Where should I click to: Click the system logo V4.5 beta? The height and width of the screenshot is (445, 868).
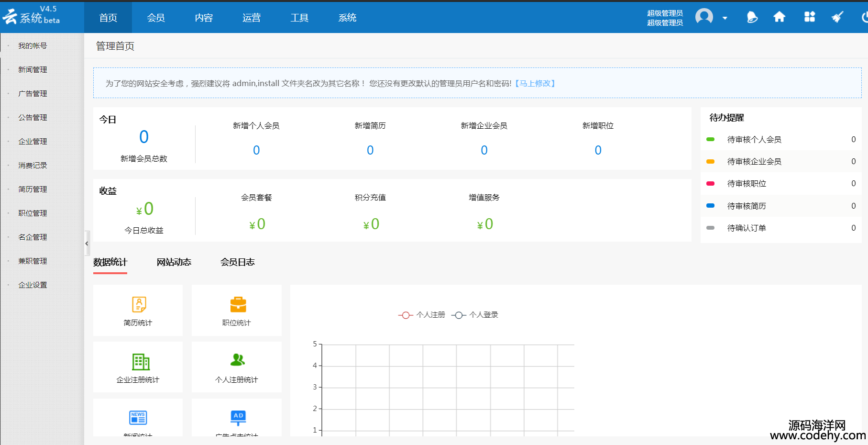(x=32, y=16)
